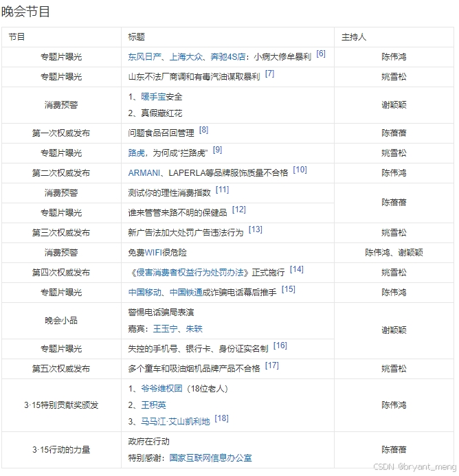The height and width of the screenshot is (476, 459).
Task: Click host cell 陈伟鸿、谢颖颖
Action: (394, 253)
